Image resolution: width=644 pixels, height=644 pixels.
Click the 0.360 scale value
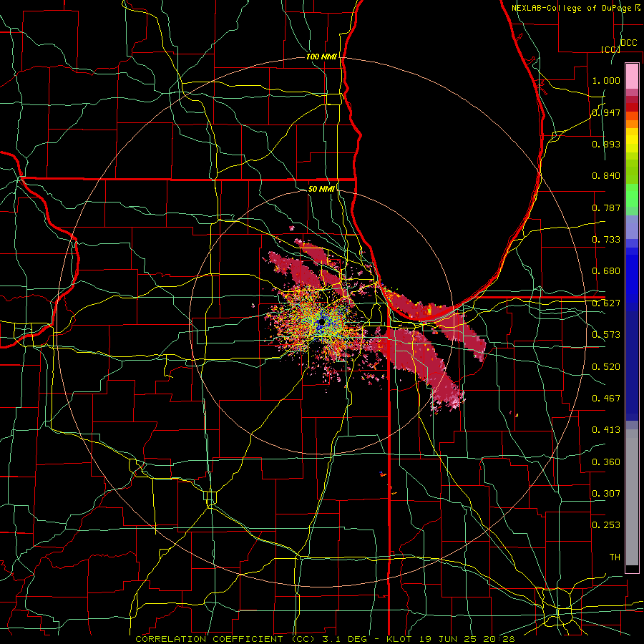pos(606,462)
